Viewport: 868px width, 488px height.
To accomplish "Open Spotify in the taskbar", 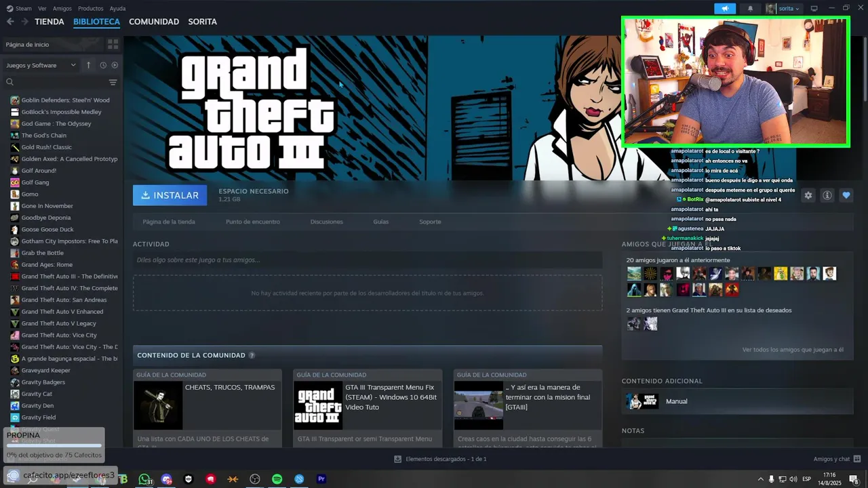I will tap(277, 479).
